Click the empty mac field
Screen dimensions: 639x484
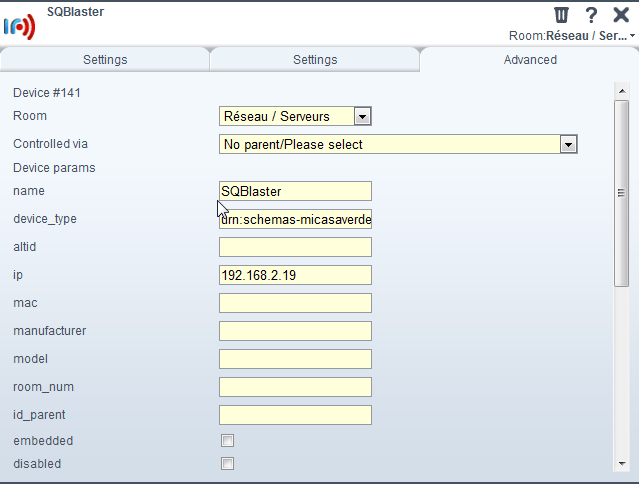(x=295, y=303)
